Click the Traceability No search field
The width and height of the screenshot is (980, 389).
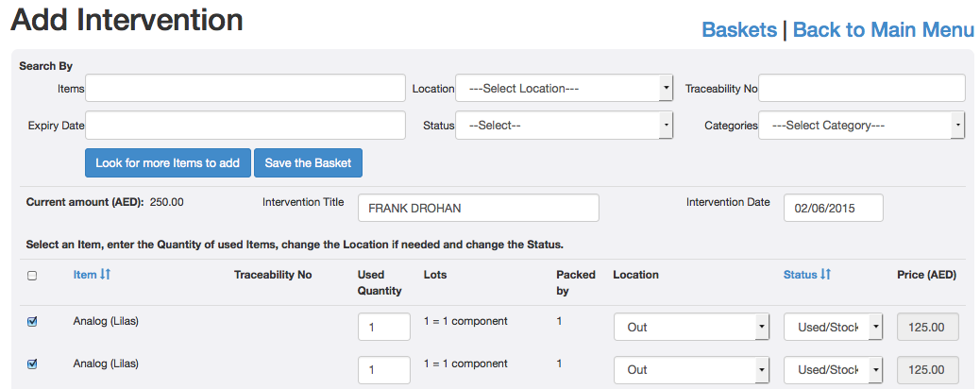point(861,89)
